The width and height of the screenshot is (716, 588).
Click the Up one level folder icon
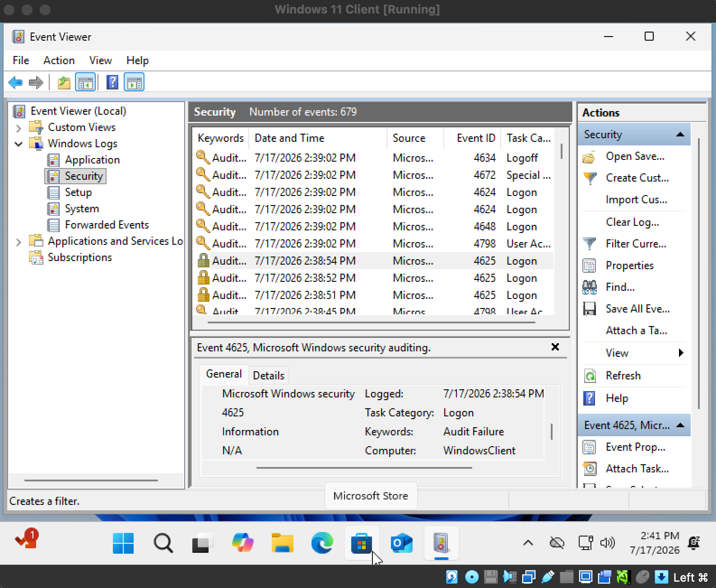coord(64,83)
